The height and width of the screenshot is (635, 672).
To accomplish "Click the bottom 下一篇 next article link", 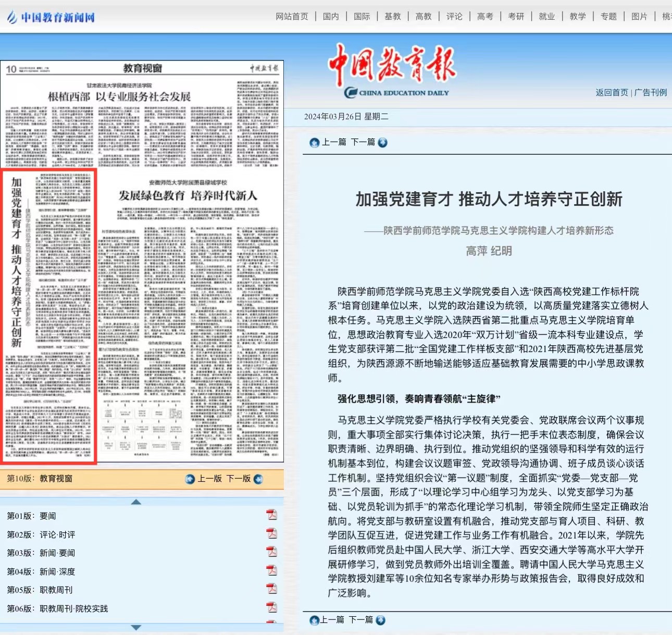I will [361, 620].
